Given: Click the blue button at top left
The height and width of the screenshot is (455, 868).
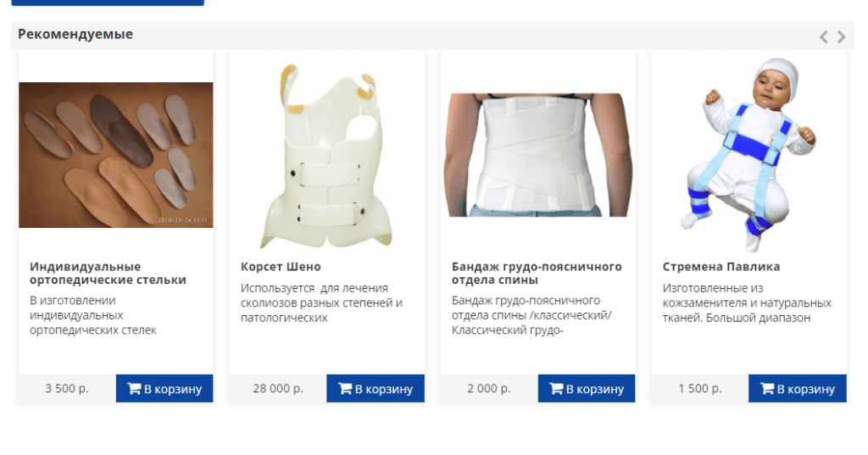Looking at the screenshot, I should pyautogui.click(x=108, y=3).
